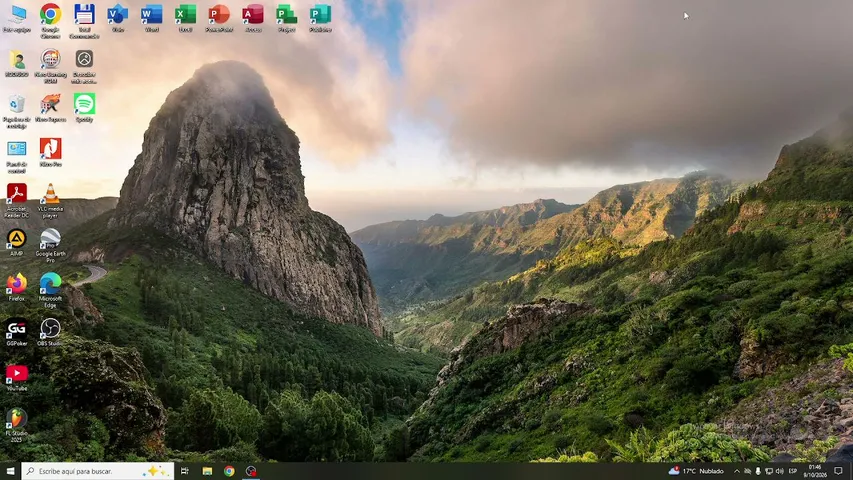Select the FL Studio 2025 shortcut

(x=16, y=424)
